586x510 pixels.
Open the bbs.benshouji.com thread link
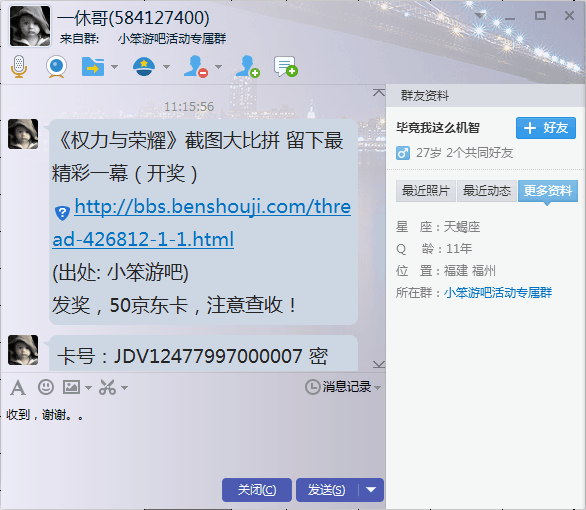(x=202, y=223)
